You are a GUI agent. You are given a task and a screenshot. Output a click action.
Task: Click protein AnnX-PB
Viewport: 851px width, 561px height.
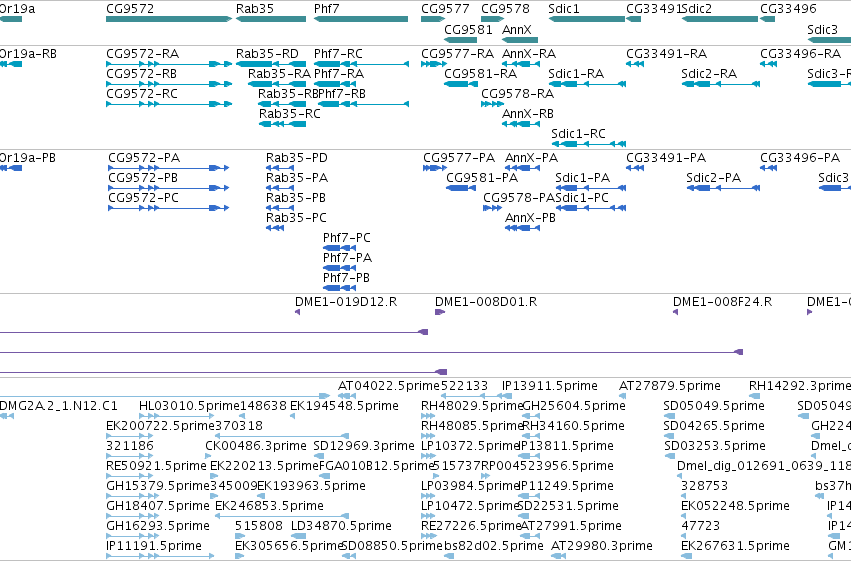click(530, 218)
